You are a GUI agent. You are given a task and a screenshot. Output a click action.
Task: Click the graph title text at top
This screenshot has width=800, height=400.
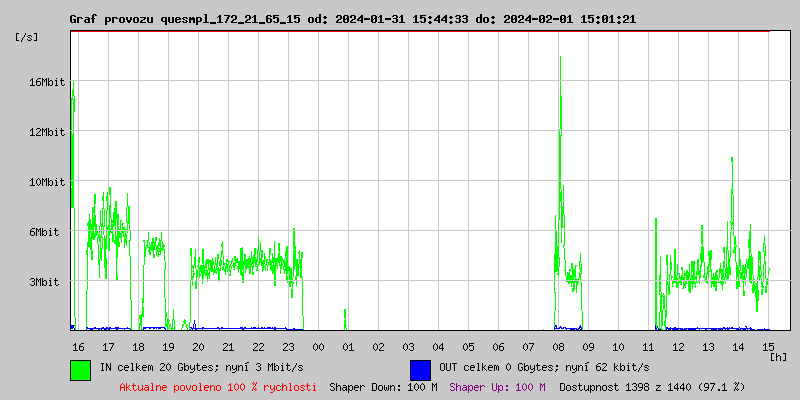pos(352,19)
